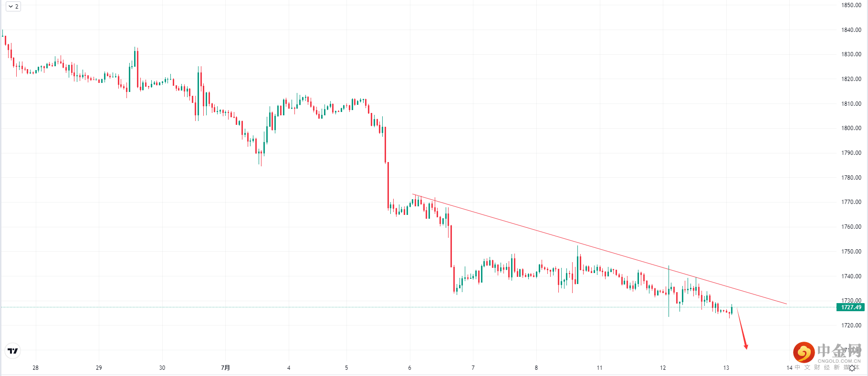Screen dimensions: 868x376
Task: Click date 8 on the time axis
Action: point(536,367)
